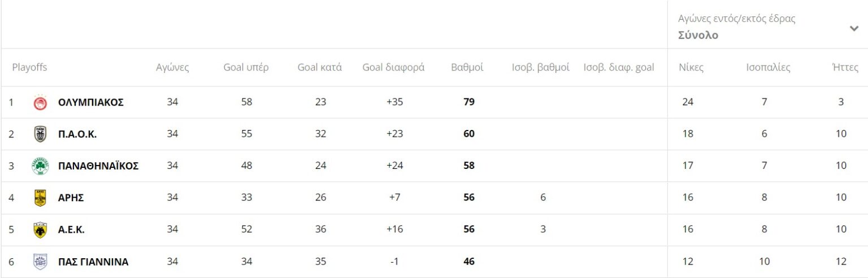The image size is (868, 278).
Task: Select the Π.Α.Ο.Κ. team name
Action: point(77,134)
